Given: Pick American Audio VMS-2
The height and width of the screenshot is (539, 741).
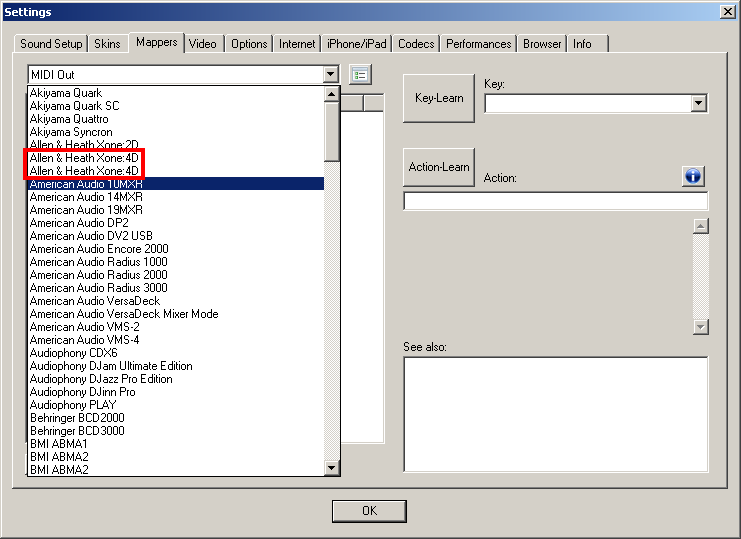Looking at the screenshot, I should pos(176,327).
